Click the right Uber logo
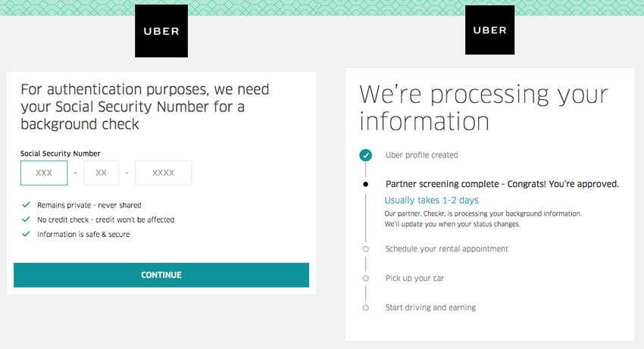The height and width of the screenshot is (349, 644). 489,31
